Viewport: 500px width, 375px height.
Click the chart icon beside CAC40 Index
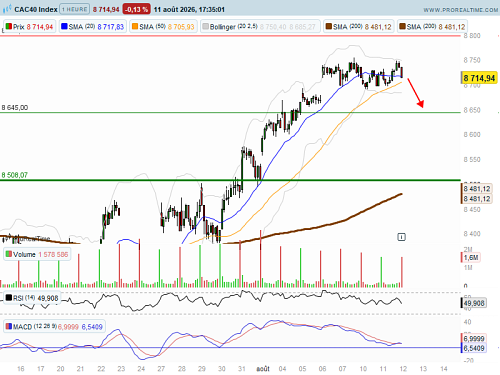pos(7,9)
